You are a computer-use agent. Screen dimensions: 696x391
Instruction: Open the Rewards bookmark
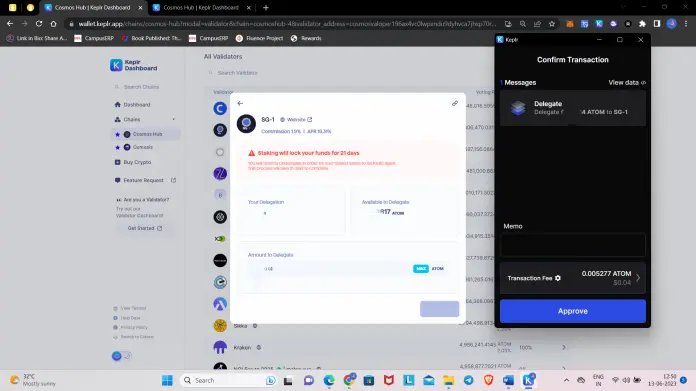pyautogui.click(x=306, y=38)
